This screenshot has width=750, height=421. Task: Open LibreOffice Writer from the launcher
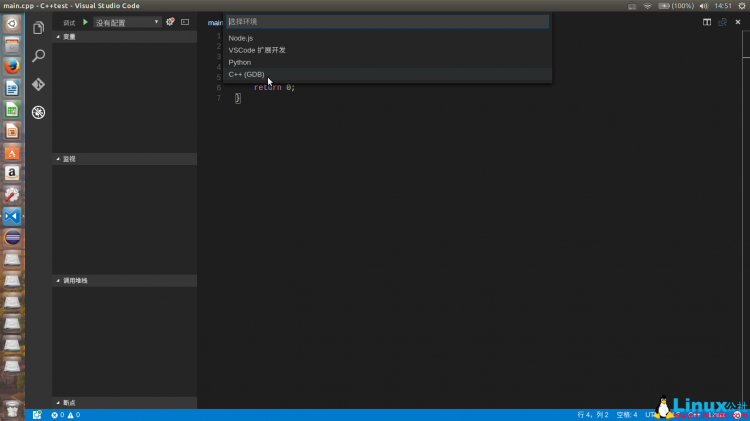(x=12, y=88)
